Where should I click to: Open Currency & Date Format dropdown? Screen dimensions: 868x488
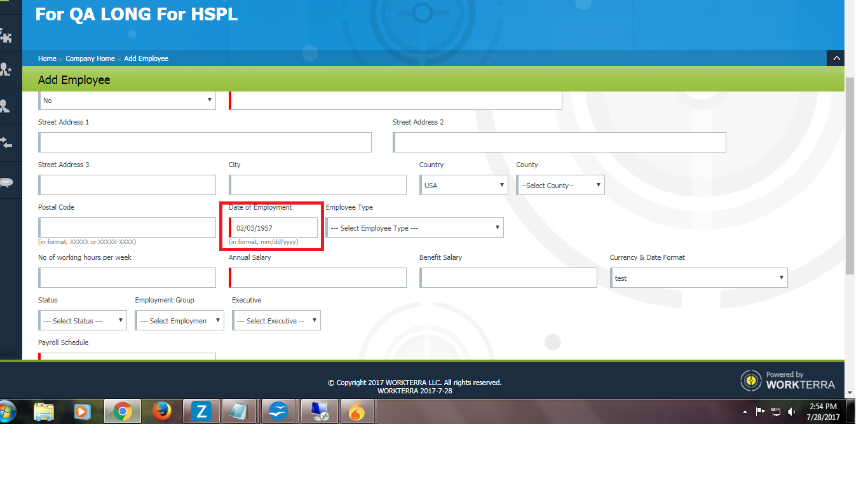698,278
